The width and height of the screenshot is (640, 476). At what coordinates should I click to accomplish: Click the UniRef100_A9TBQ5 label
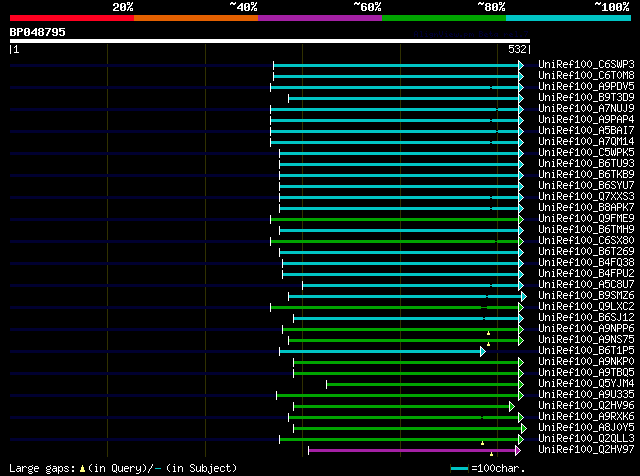point(586,373)
